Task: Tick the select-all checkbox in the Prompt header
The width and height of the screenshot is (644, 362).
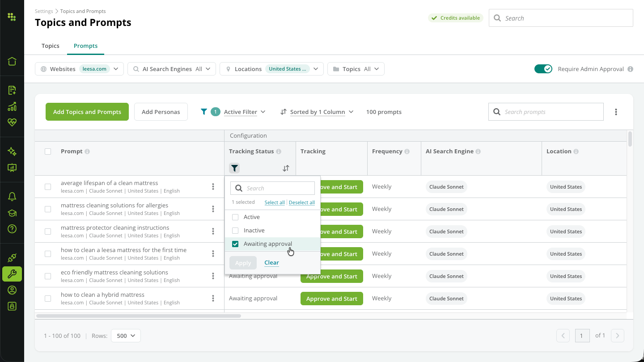Action: click(x=48, y=152)
